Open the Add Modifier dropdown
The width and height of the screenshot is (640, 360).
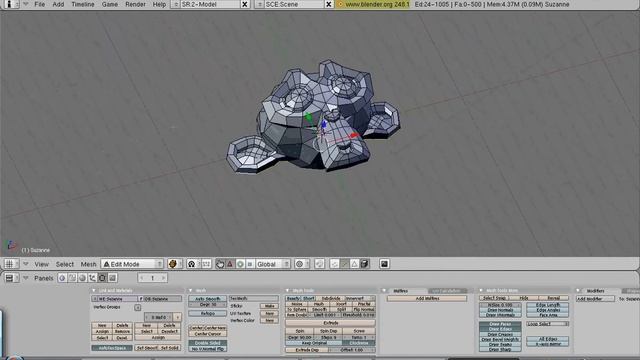[x=595, y=299]
